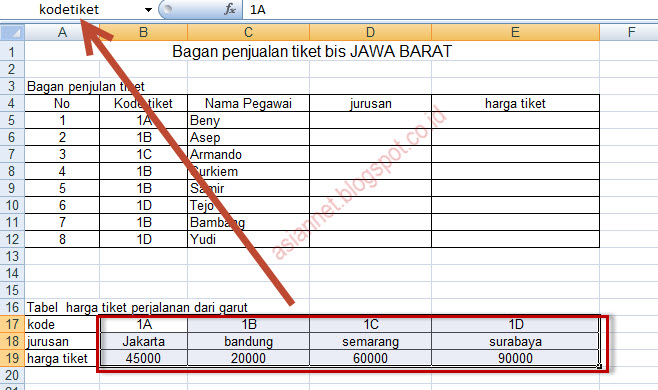Select the price cell 60000
658x390 pixels.
pos(371,358)
